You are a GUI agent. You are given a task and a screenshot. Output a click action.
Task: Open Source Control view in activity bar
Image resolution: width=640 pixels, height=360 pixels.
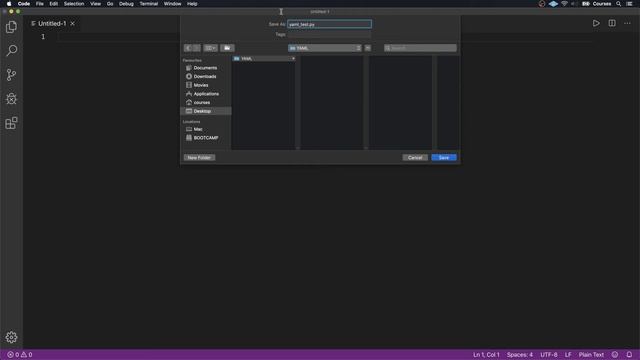11,75
